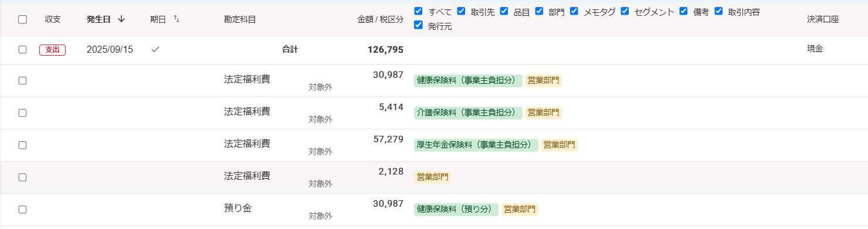Click 法定福利費 in the 57,279 row

pos(247,143)
